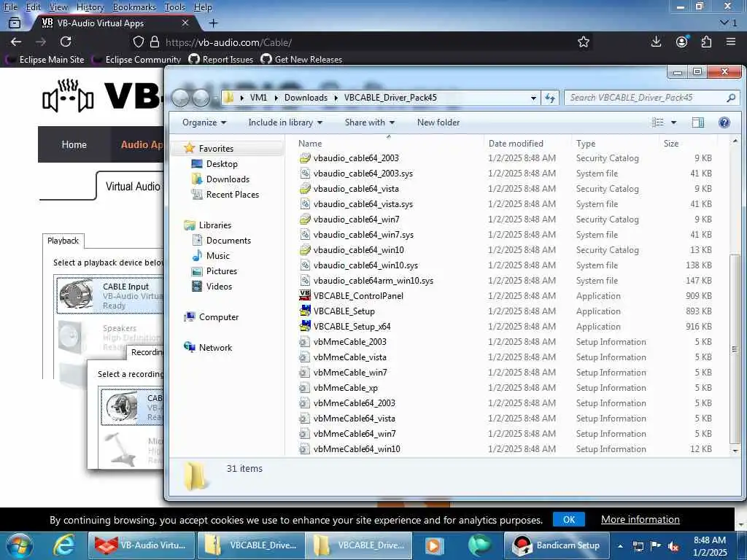Change view with Explorer view icon
747x560 pixels.
click(658, 122)
